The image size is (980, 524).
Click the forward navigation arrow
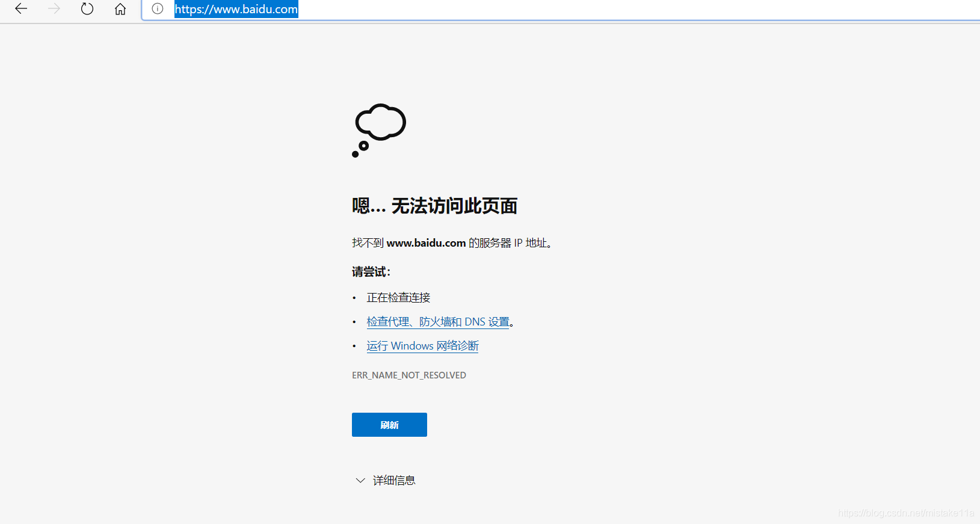coord(54,8)
